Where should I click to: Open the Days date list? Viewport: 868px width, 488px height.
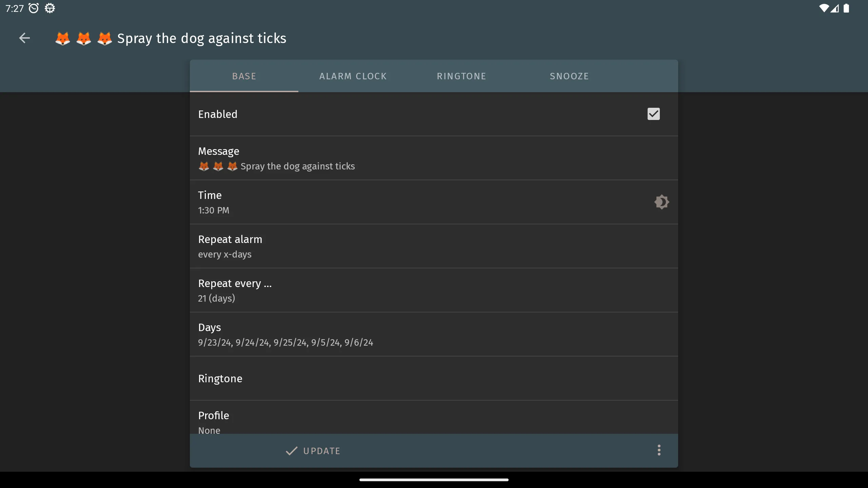[434, 334]
